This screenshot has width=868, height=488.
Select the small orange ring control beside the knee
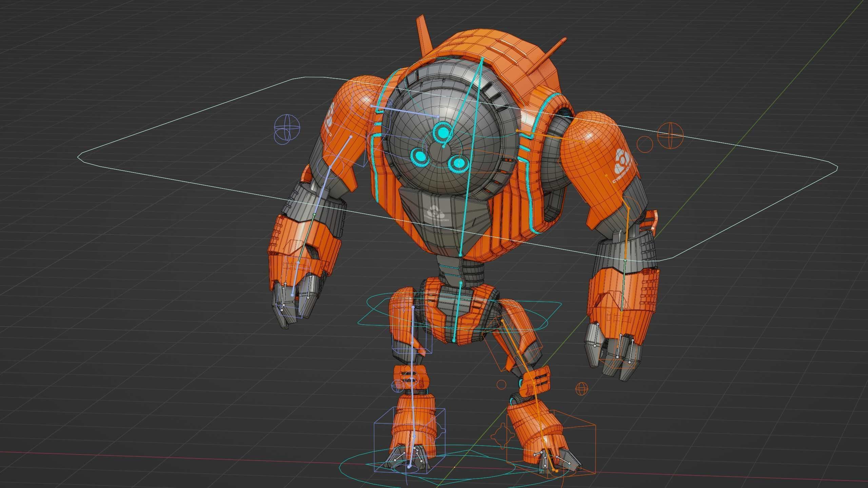[501, 384]
